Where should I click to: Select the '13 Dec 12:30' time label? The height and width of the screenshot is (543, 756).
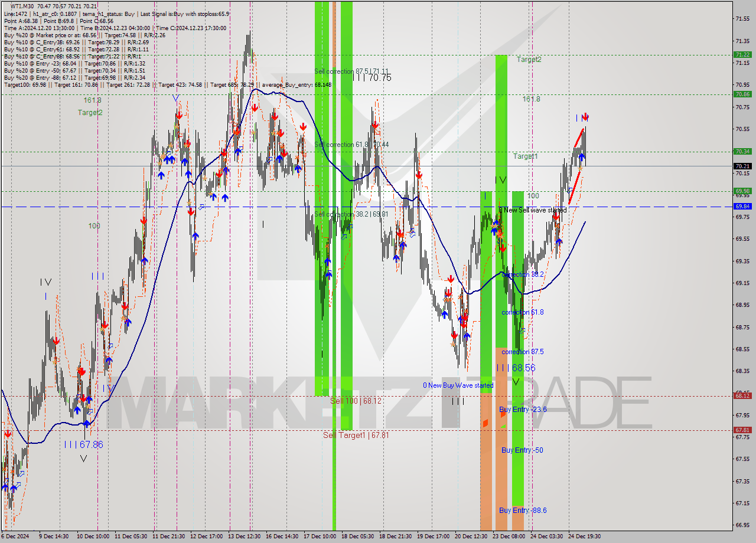point(245,537)
